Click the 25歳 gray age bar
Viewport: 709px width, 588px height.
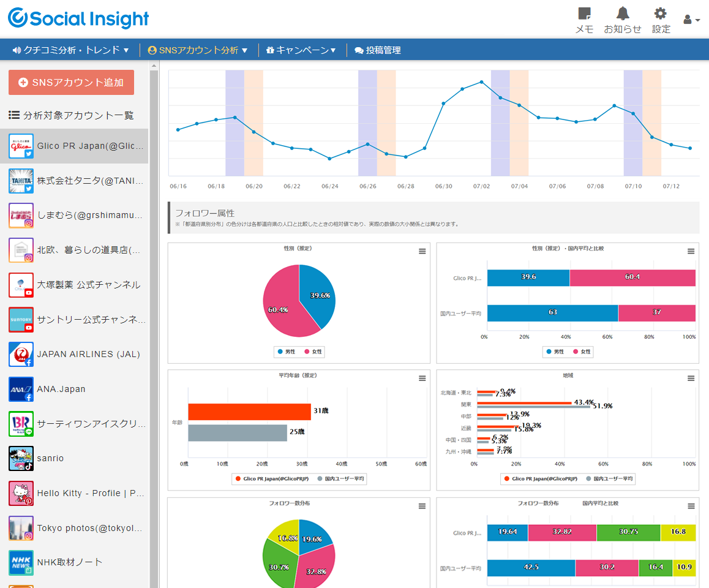click(238, 433)
